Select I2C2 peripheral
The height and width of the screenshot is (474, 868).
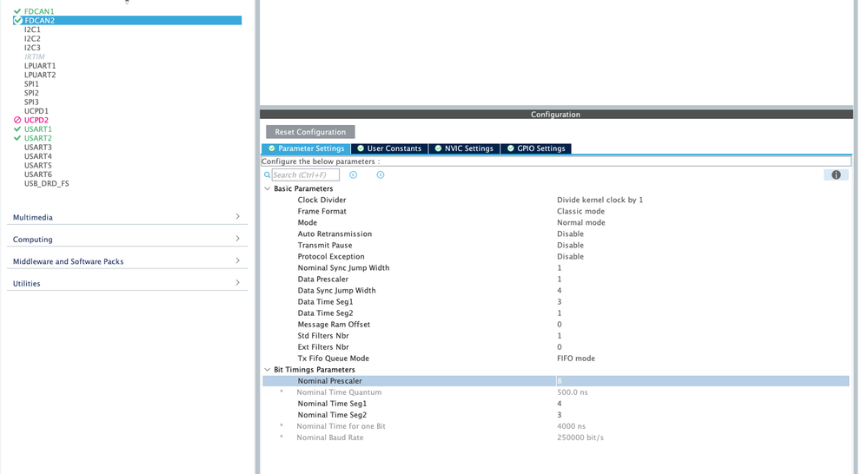[32, 39]
